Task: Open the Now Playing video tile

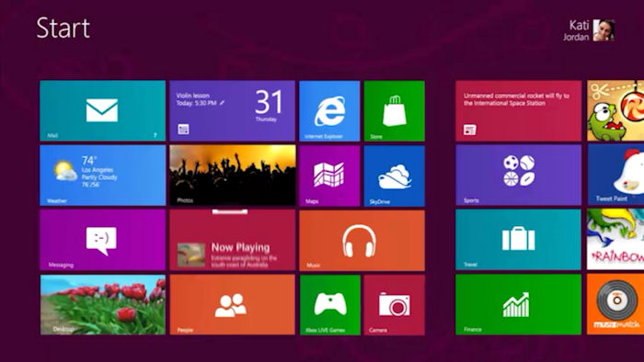Action: [x=232, y=240]
